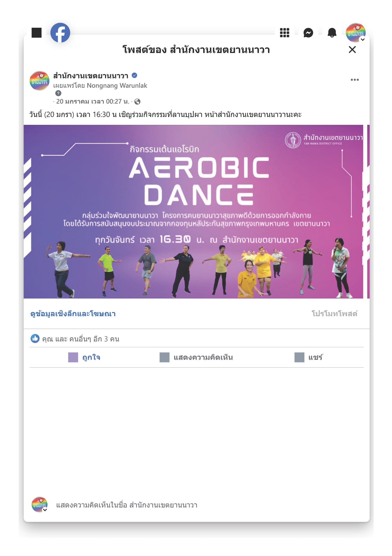392x556 pixels.
Task: Click the แชร์ share button
Action: pos(309,357)
